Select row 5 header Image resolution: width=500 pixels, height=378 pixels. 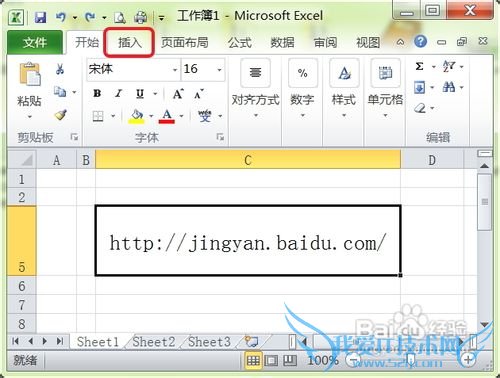click(x=22, y=241)
